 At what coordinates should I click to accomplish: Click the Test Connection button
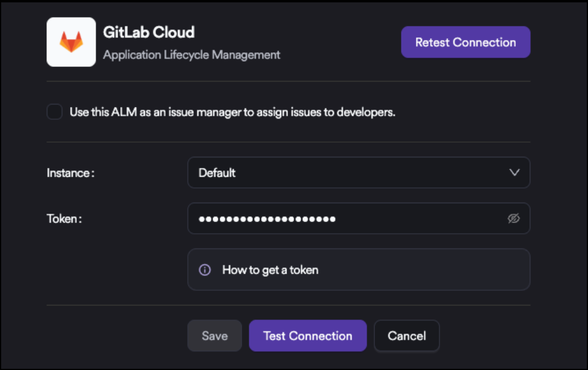[307, 336]
